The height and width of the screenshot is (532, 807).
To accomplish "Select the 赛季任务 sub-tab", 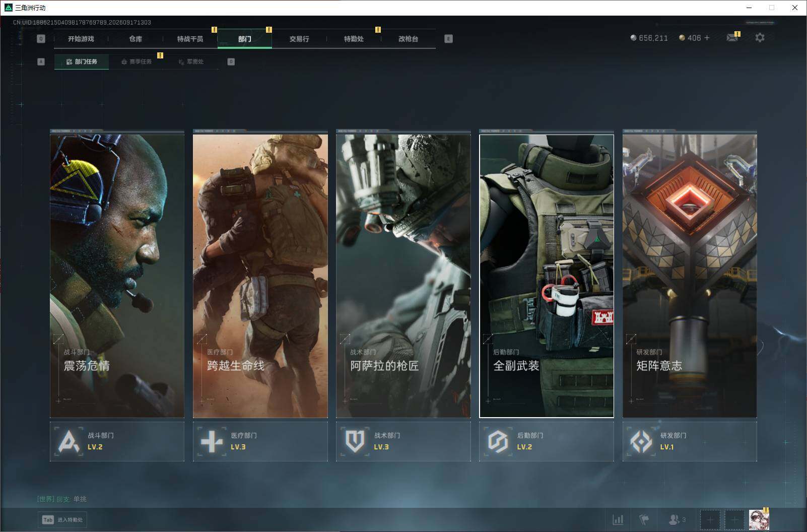I will click(136, 61).
